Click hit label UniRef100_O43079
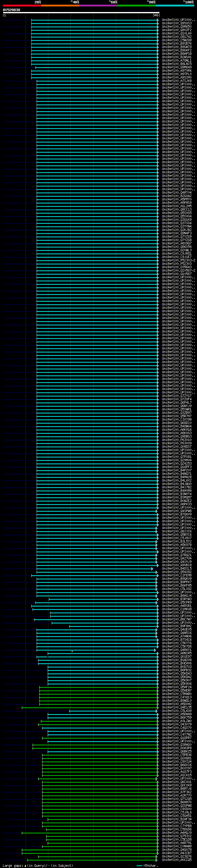Viewport: 197px width, 868px height. point(177,725)
